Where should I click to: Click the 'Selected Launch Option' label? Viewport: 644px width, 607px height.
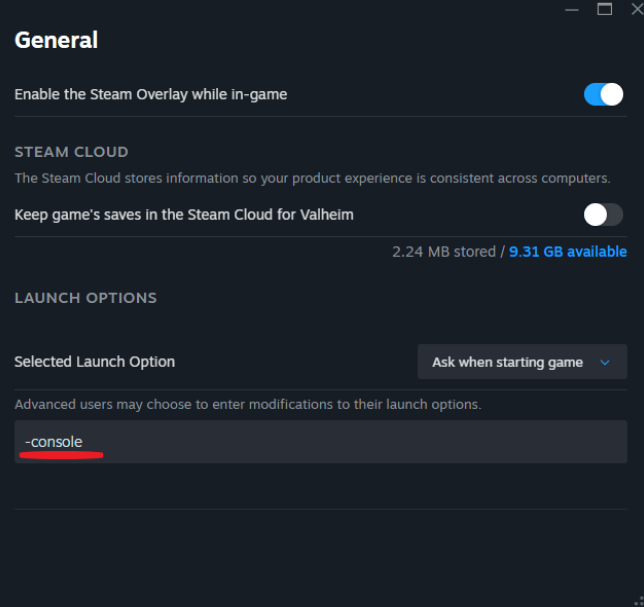click(94, 362)
